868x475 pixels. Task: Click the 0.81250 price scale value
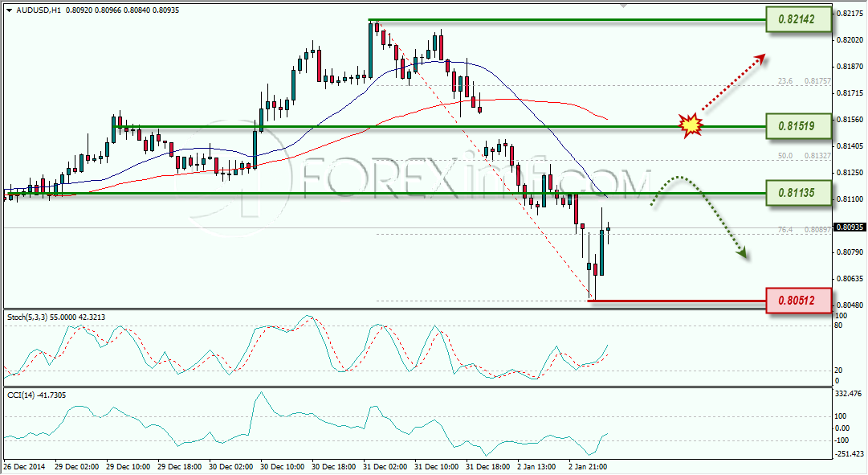point(850,173)
